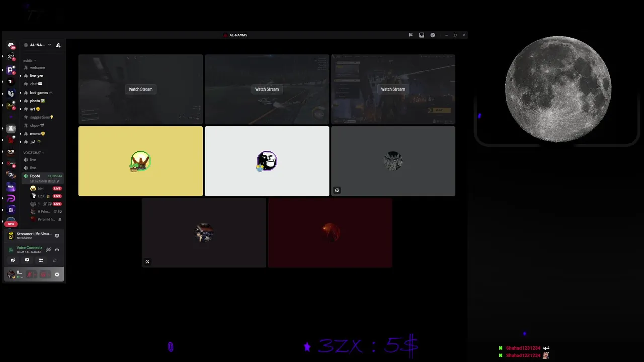Image resolution: width=644 pixels, height=362 pixels.
Task: Watch Stream on first stream tile
Action: (x=140, y=89)
